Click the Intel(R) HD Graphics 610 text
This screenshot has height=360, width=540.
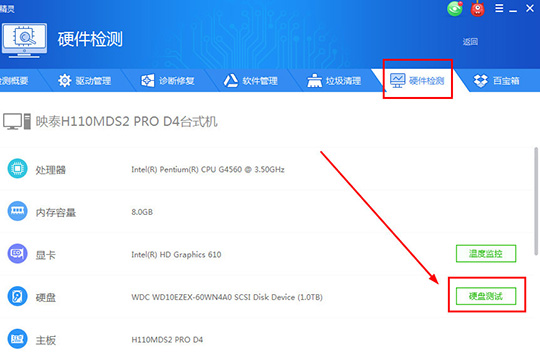click(176, 255)
